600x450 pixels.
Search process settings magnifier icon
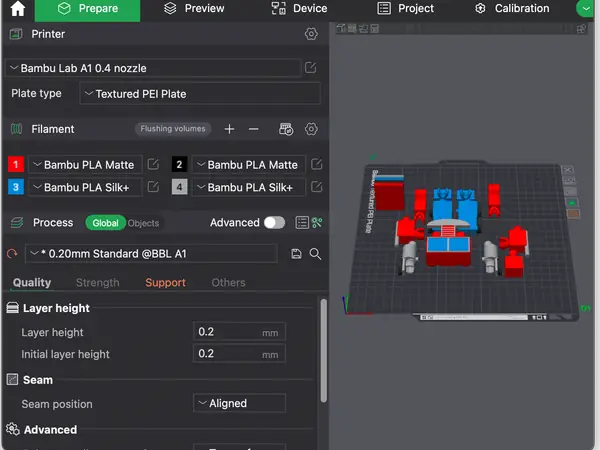coord(315,254)
